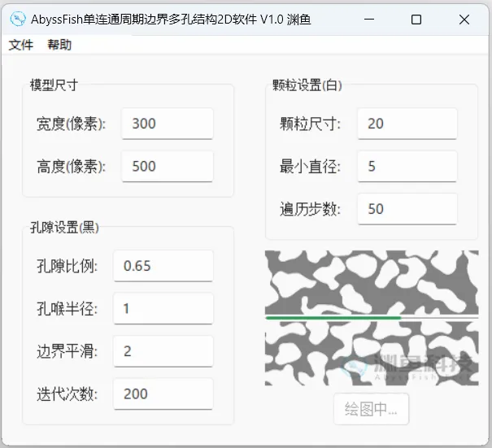The height and width of the screenshot is (448, 492).
Task: Click the AbyssFish app icon in title bar
Action: [18, 20]
